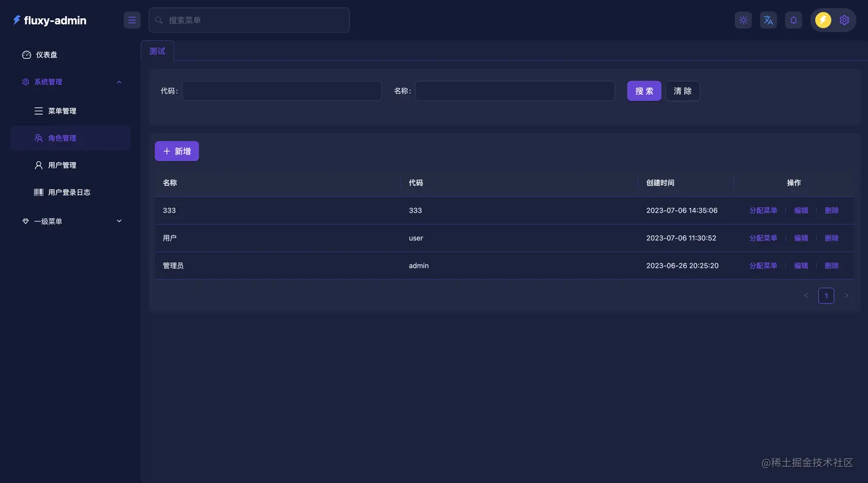
Task: Click the 清除 button
Action: pos(683,91)
